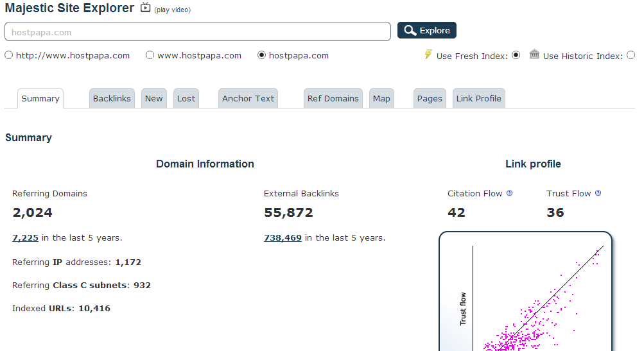Click the Citation Flow help icon
Screen dimensions: 644x351
pyautogui.click(x=509, y=193)
